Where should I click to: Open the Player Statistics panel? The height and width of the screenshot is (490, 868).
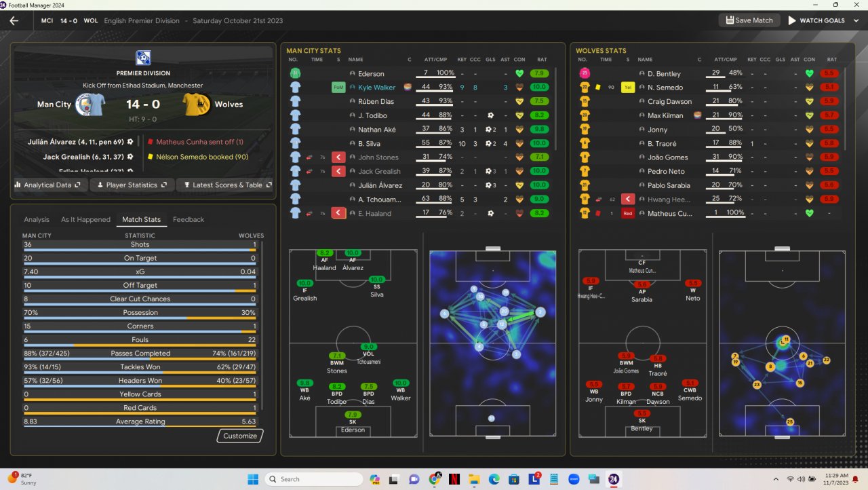click(x=132, y=185)
